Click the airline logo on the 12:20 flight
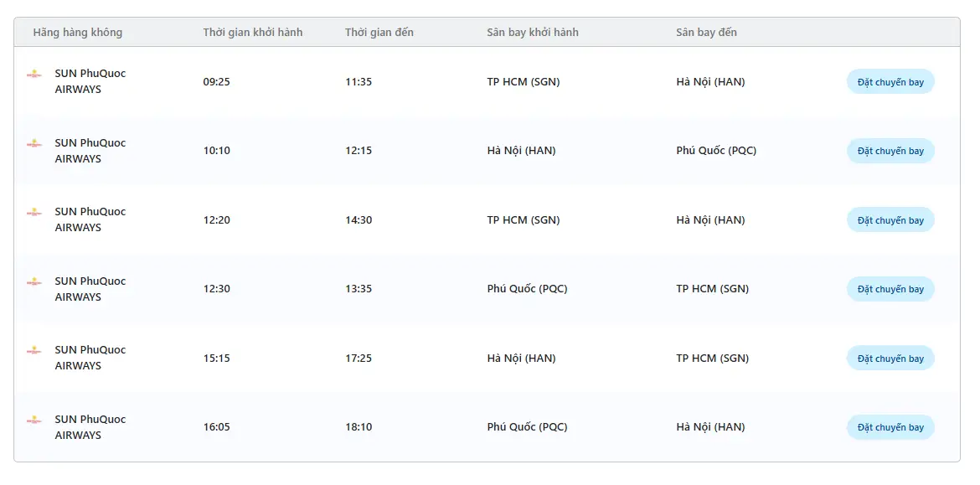 pyautogui.click(x=34, y=212)
